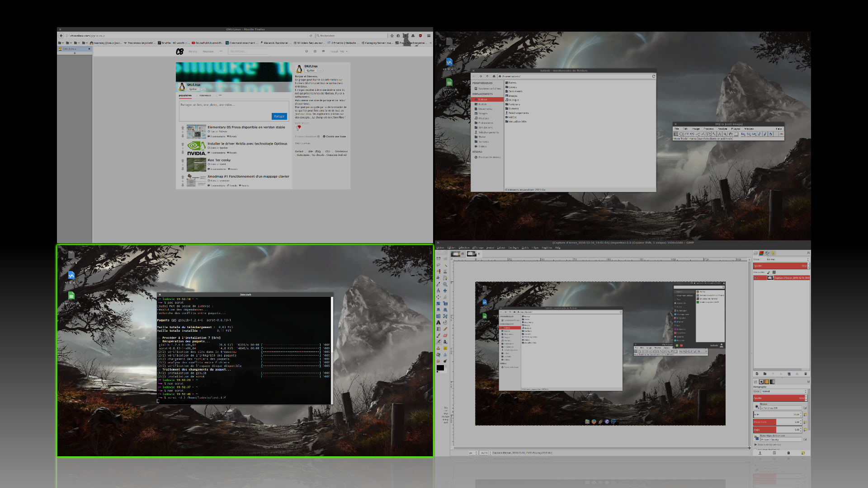Image resolution: width=868 pixels, height=488 pixels.
Task: Select the Text tool in Fiji toolbar
Action: [720, 134]
